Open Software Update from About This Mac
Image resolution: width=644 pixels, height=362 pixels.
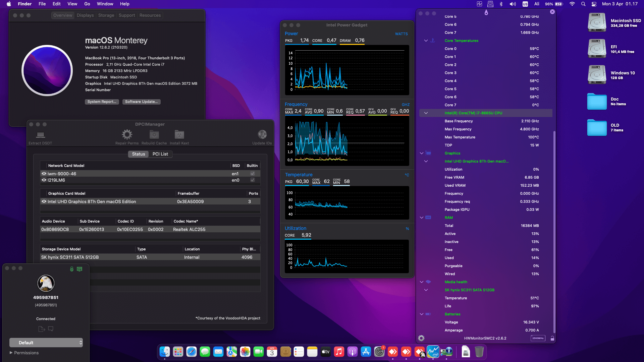pyautogui.click(x=141, y=102)
